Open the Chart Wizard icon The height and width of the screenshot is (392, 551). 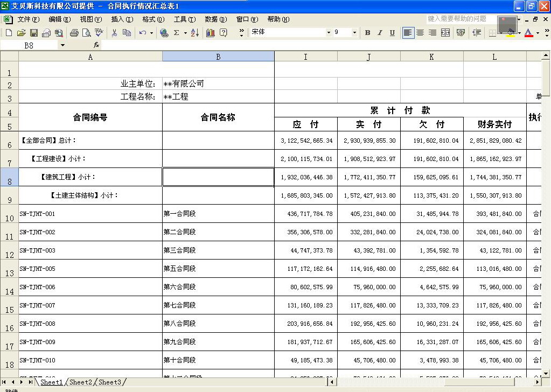pyautogui.click(x=211, y=33)
